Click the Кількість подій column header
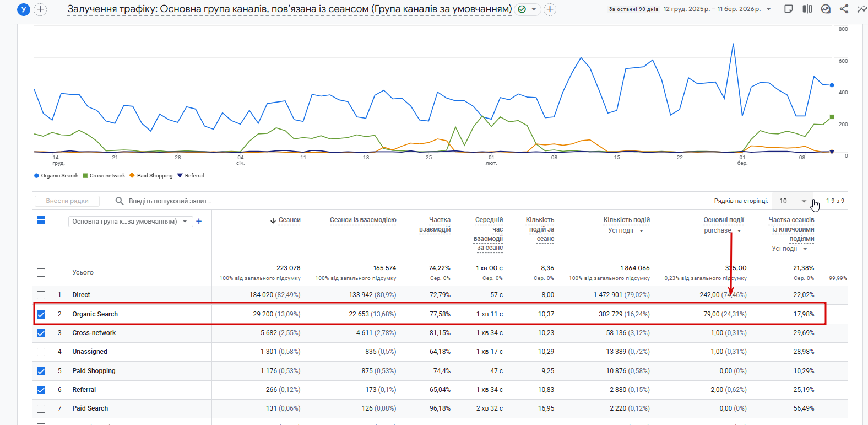 626,220
